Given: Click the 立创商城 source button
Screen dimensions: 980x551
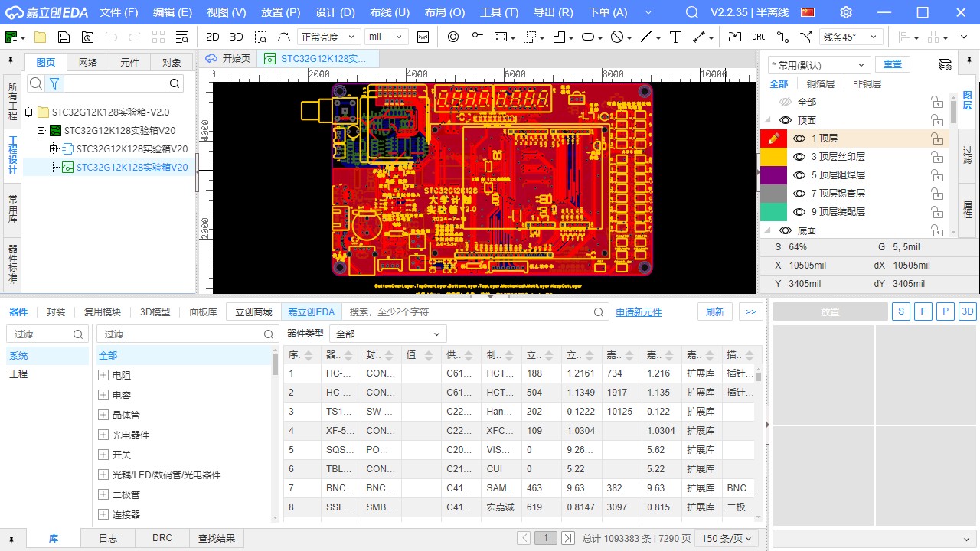Looking at the screenshot, I should (253, 311).
